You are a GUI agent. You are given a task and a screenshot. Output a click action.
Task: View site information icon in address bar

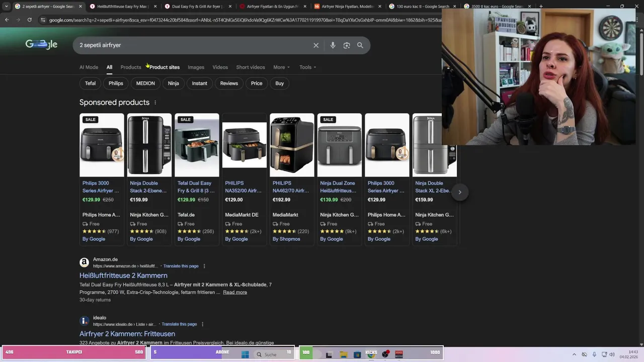(x=43, y=20)
